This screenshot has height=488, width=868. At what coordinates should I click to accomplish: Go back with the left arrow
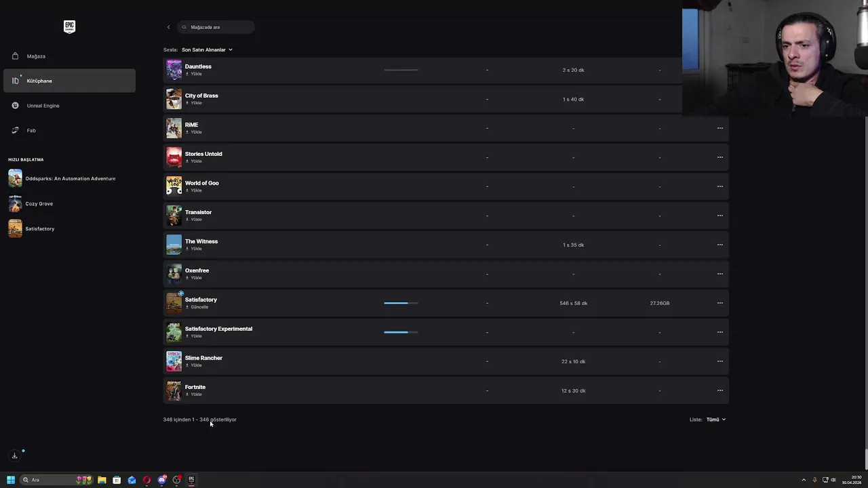coord(168,27)
